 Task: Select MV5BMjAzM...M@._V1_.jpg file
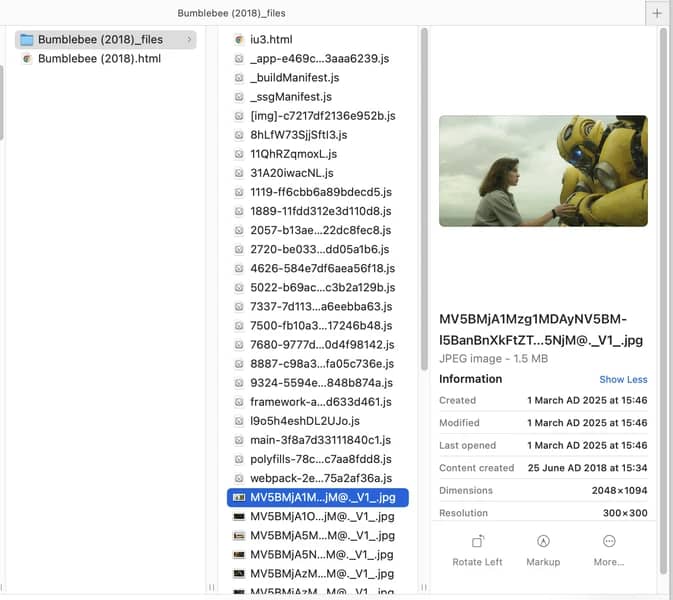pyautogui.click(x=318, y=574)
